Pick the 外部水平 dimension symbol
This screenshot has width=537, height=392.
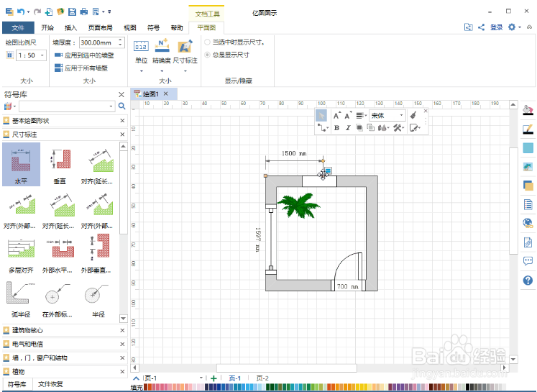click(58, 253)
